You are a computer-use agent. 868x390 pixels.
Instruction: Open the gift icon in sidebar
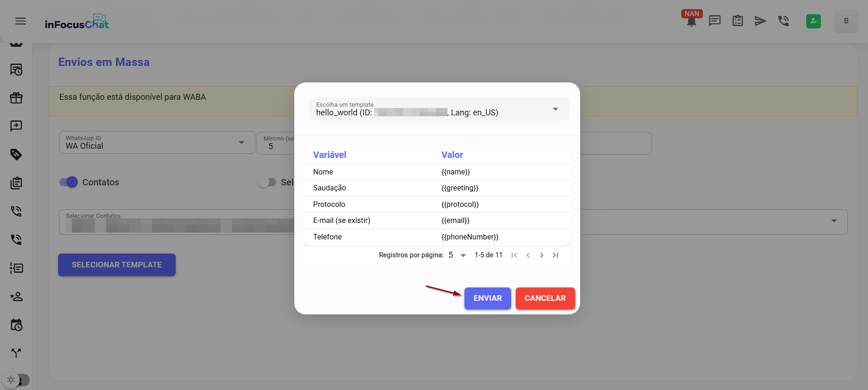click(16, 98)
